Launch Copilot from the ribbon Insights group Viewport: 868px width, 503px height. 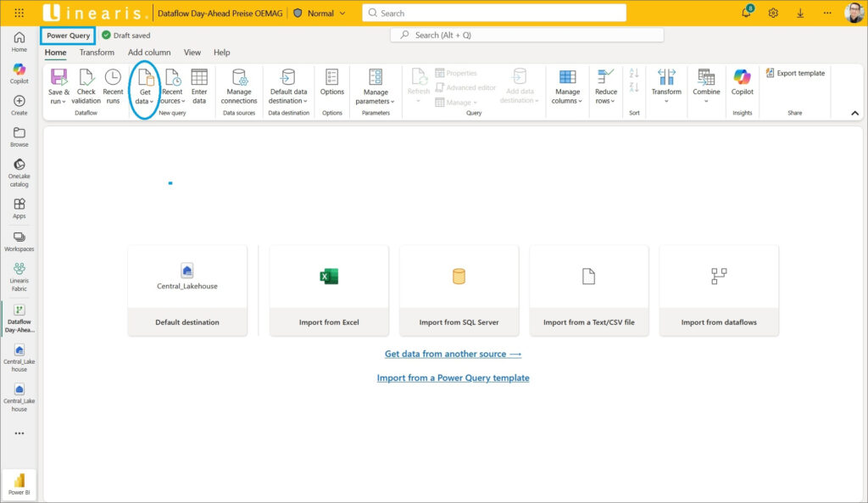pos(742,81)
